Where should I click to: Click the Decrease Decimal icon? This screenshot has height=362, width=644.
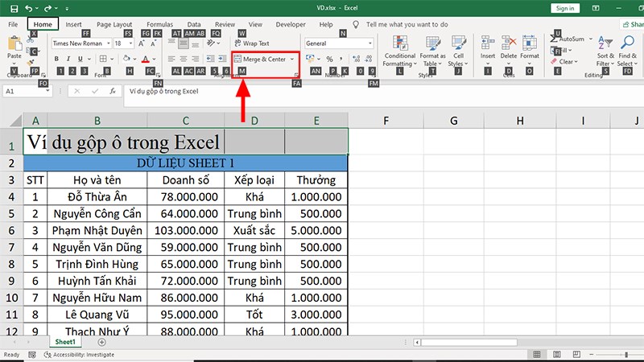(x=369, y=59)
